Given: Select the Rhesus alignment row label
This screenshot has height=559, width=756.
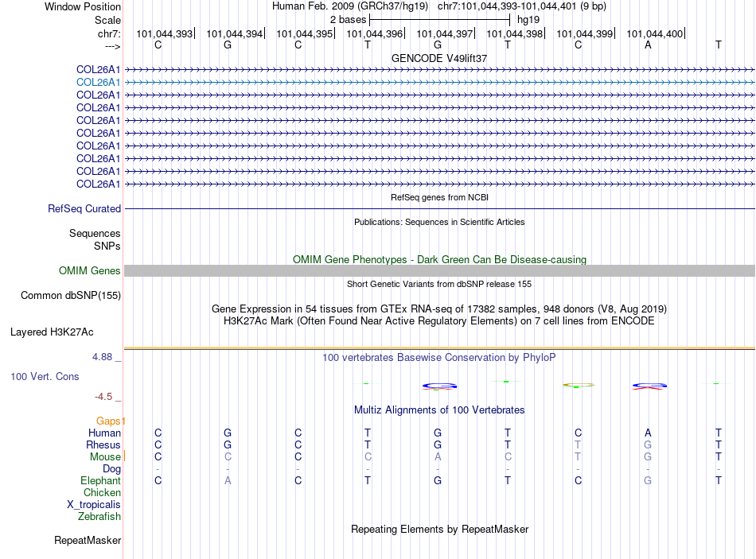Looking at the screenshot, I should tap(103, 444).
